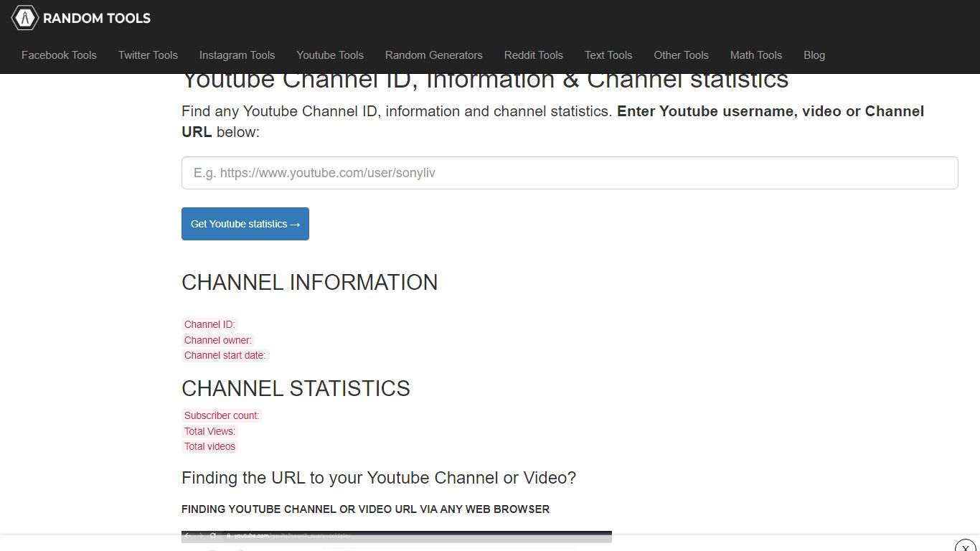Focus the Youtube URL input field
Image resolution: width=980 pixels, height=551 pixels.
(570, 173)
